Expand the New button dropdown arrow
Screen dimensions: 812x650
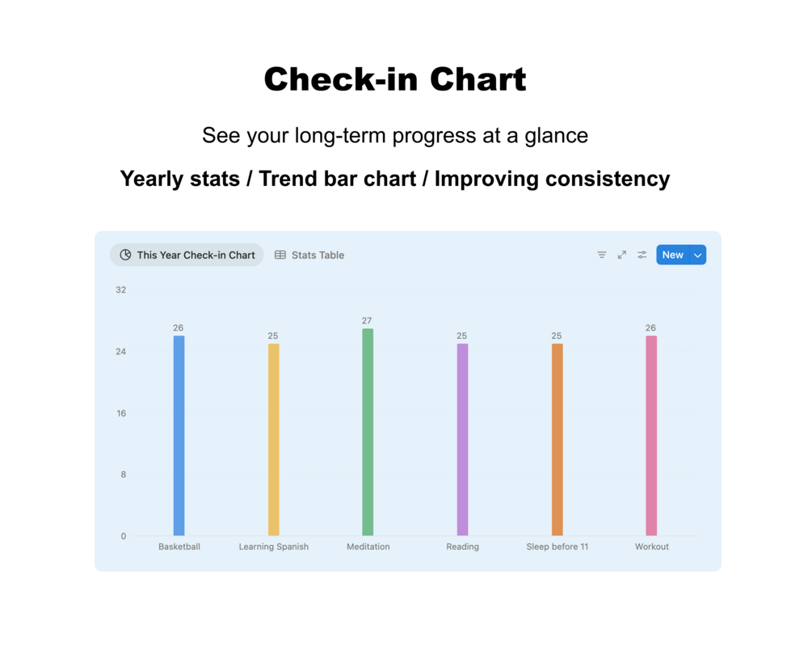pyautogui.click(x=698, y=255)
